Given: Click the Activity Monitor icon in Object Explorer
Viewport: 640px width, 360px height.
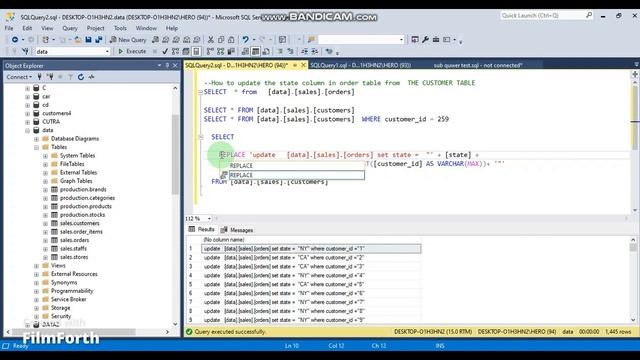Looking at the screenshot, I should point(91,77).
